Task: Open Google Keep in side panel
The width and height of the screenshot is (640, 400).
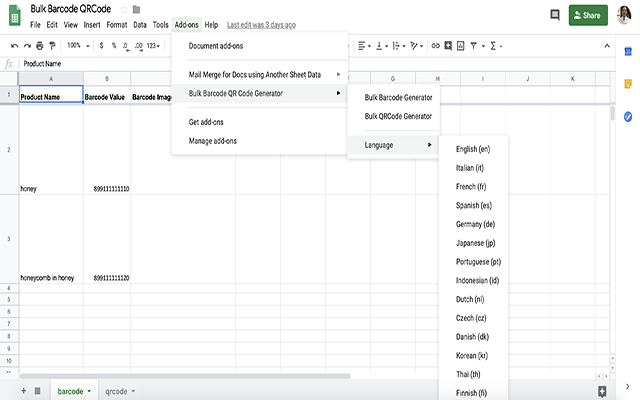Action: click(x=628, y=84)
